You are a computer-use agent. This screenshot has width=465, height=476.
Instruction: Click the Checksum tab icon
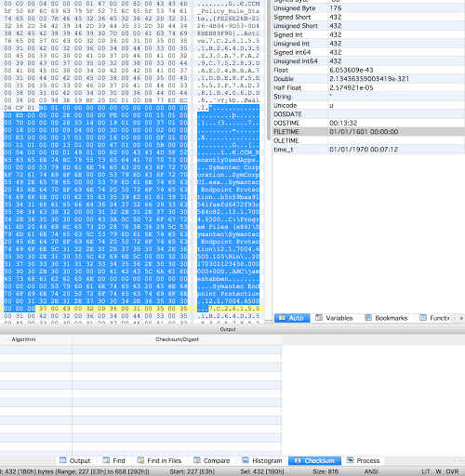(x=298, y=460)
